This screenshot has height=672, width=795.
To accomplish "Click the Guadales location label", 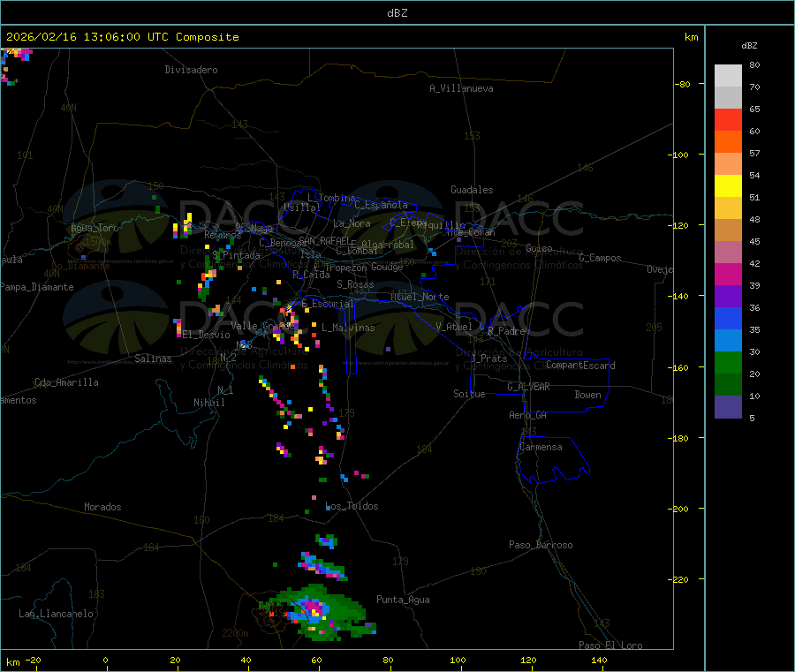I will pos(472,190).
